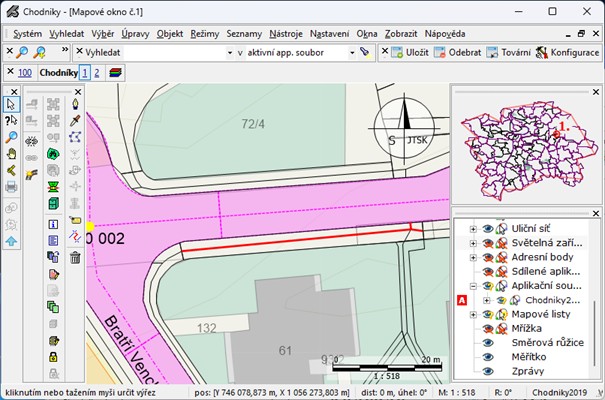
Task: Toggle visibility of Měřítko layer
Action: pyautogui.click(x=489, y=355)
